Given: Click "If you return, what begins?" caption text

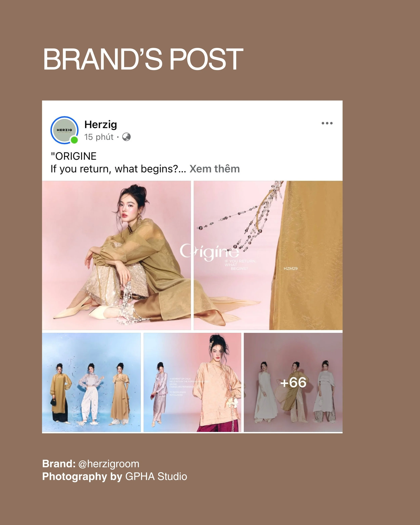Looking at the screenshot, I should (118, 169).
